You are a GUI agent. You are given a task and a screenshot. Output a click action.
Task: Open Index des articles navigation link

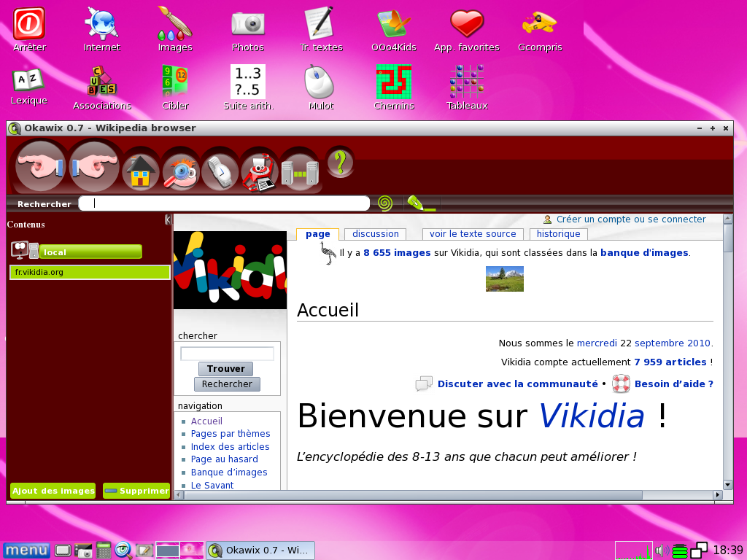click(x=230, y=447)
